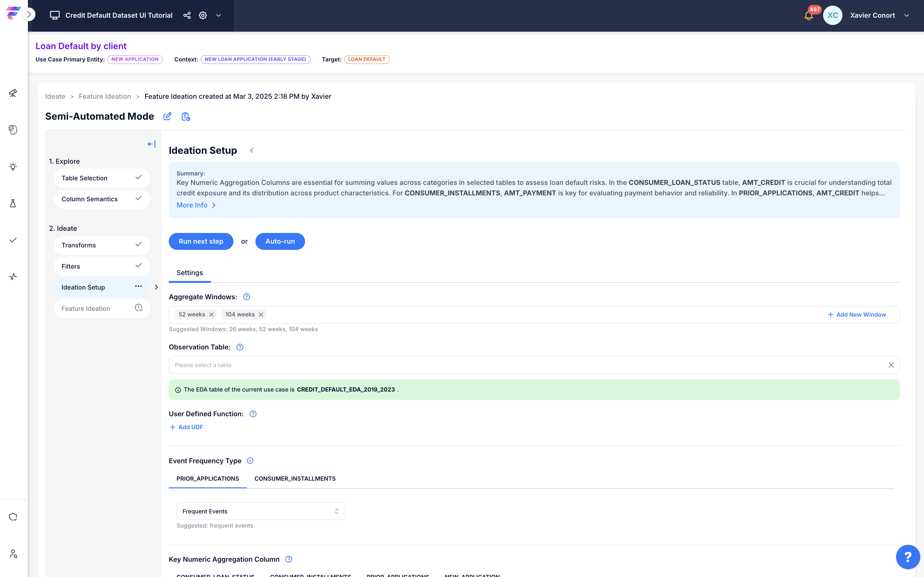Show help for Observation Table
Screen dimensions: 924x577
tap(240, 347)
